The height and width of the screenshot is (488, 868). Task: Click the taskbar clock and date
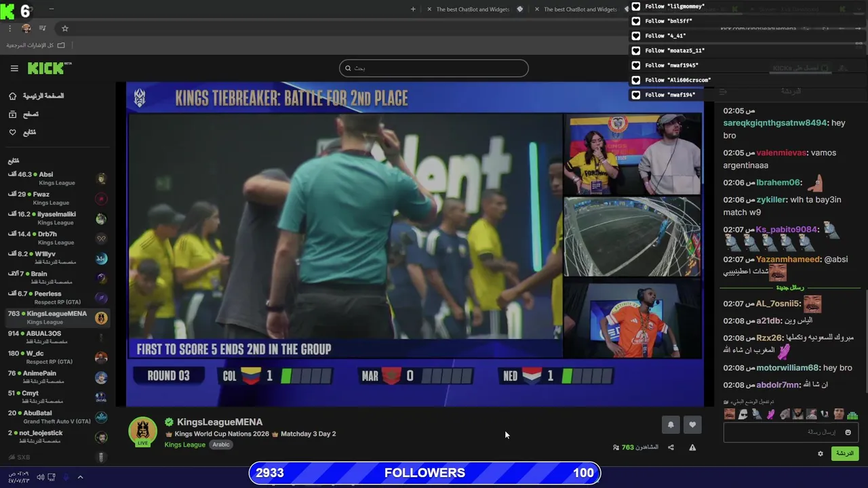click(x=18, y=477)
